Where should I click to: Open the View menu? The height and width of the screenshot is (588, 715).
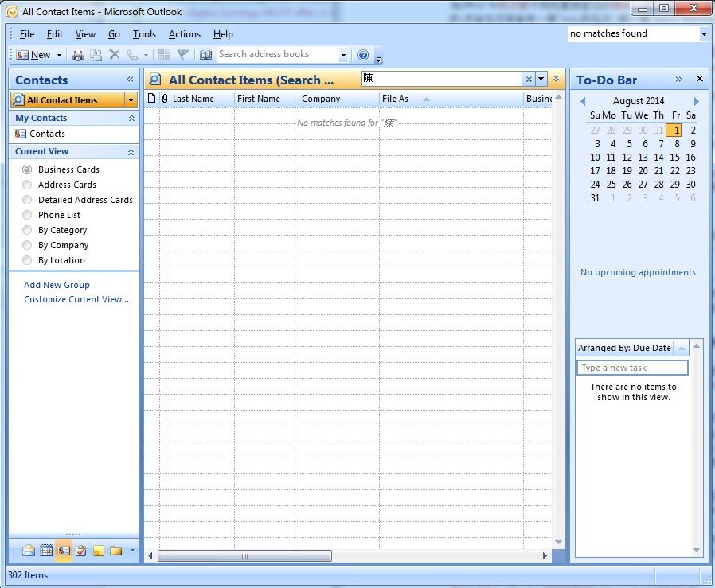(x=85, y=34)
